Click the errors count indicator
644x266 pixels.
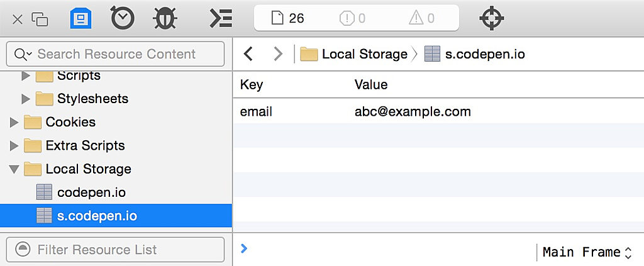point(352,18)
